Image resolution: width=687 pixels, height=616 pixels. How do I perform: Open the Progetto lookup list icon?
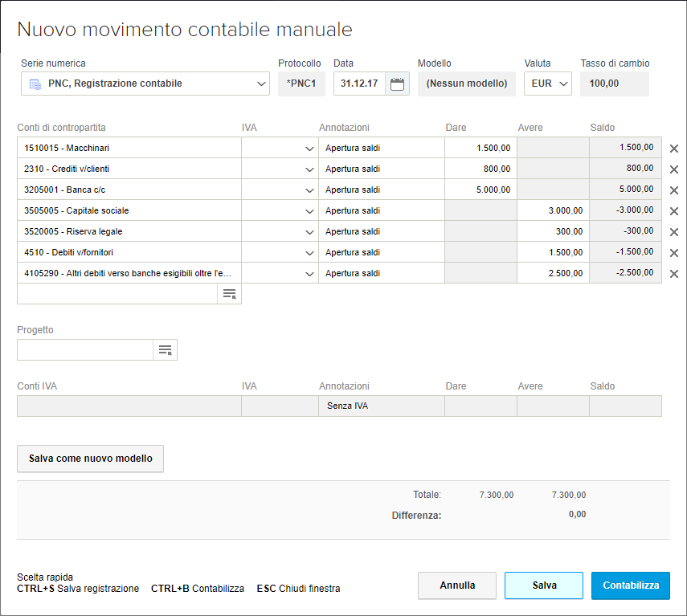pyautogui.click(x=165, y=350)
